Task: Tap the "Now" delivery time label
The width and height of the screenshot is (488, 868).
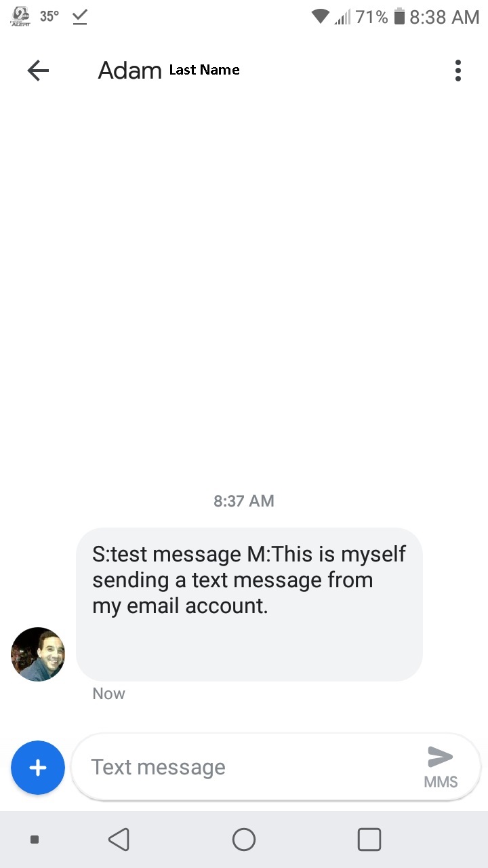Action: pos(109,694)
